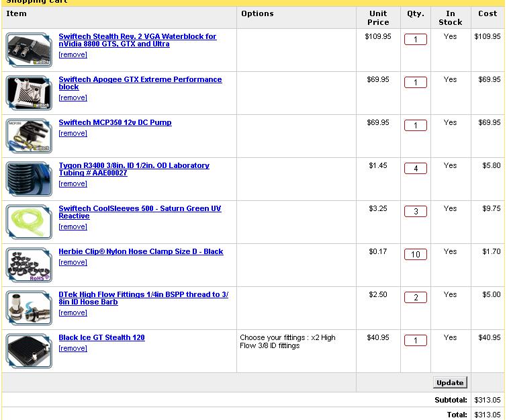This screenshot has width=507, height=420.
Task: Click the Total: label
Action: coord(457,415)
